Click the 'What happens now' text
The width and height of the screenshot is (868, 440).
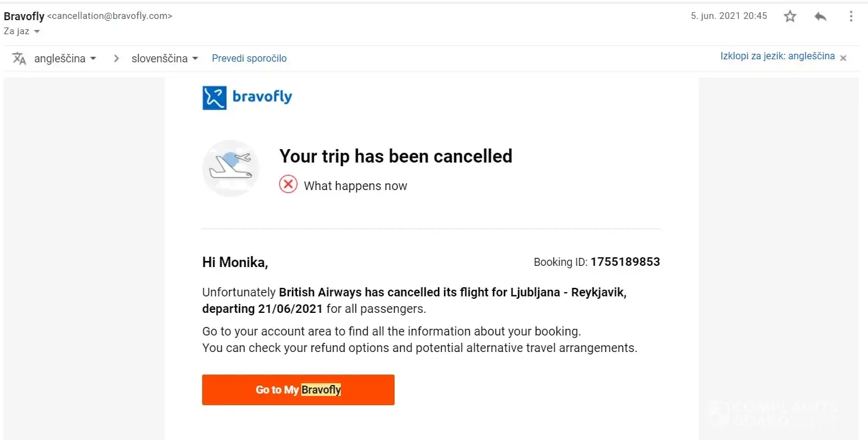[356, 186]
